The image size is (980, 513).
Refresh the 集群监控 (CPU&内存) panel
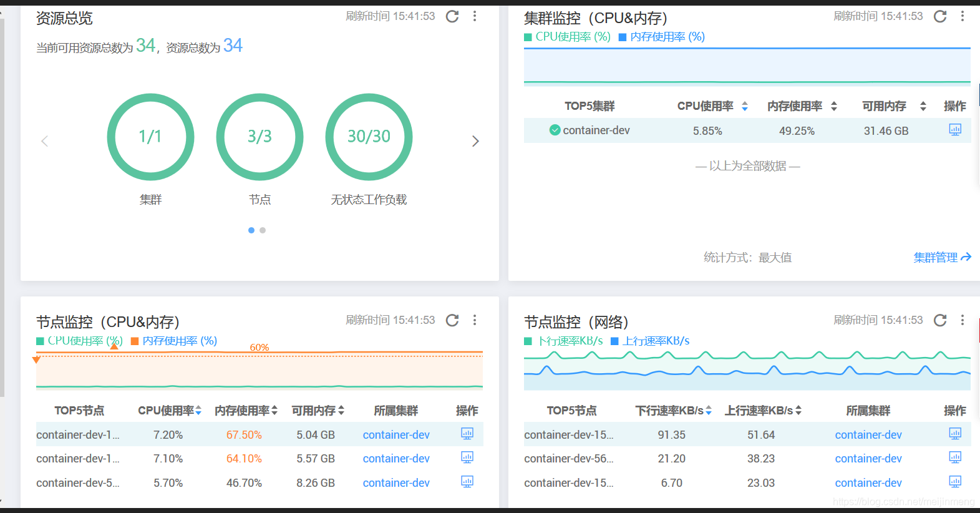pyautogui.click(x=940, y=16)
